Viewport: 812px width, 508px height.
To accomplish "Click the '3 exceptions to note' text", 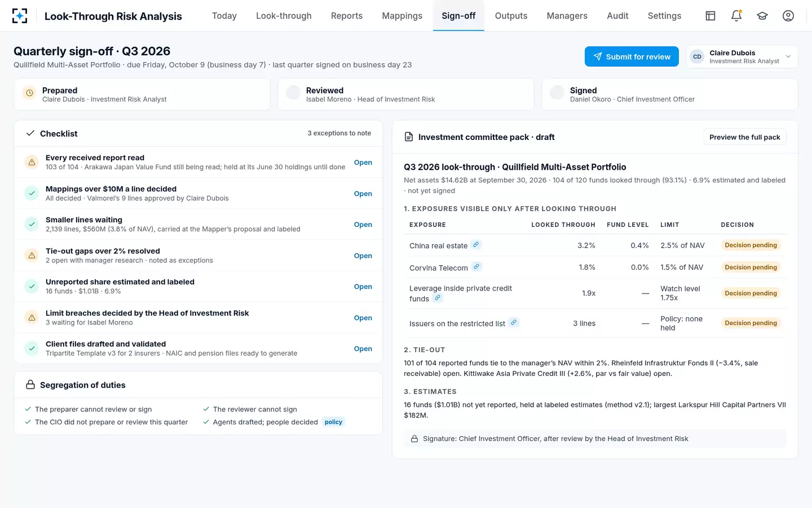I will click(x=339, y=133).
